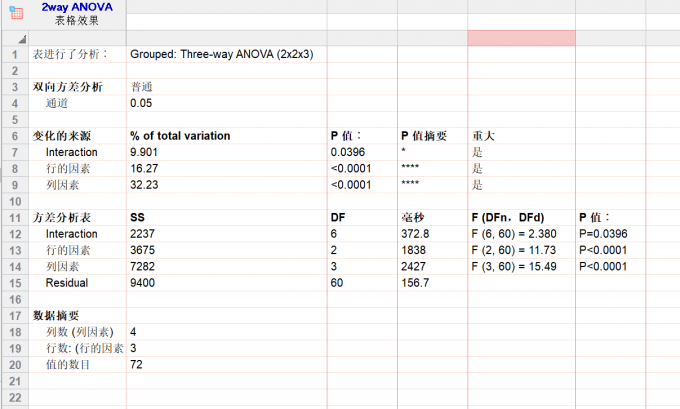Viewport: 680px width, 409px height.
Task: Select the row 11 header
Action: click(14, 217)
